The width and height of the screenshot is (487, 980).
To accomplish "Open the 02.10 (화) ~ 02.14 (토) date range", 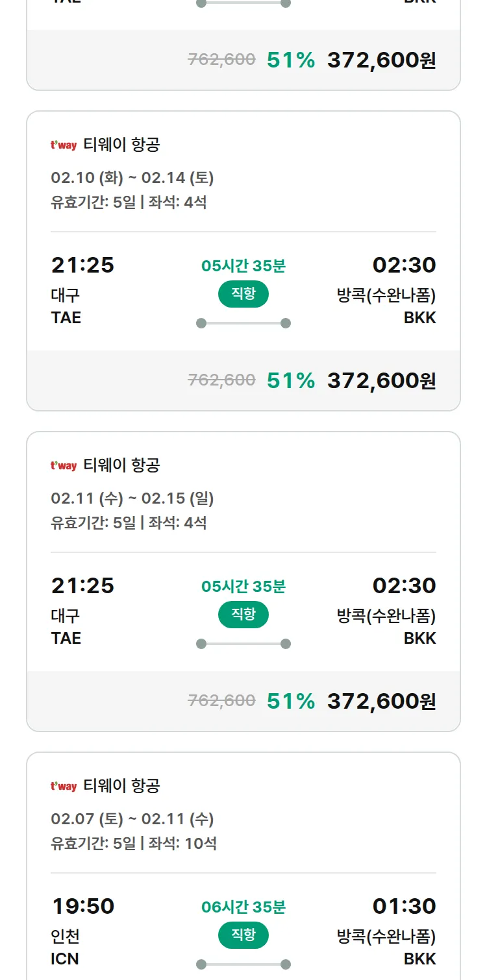I will 132,178.
